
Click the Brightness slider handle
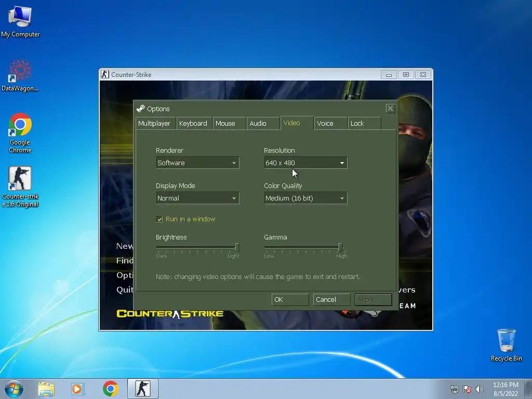237,247
